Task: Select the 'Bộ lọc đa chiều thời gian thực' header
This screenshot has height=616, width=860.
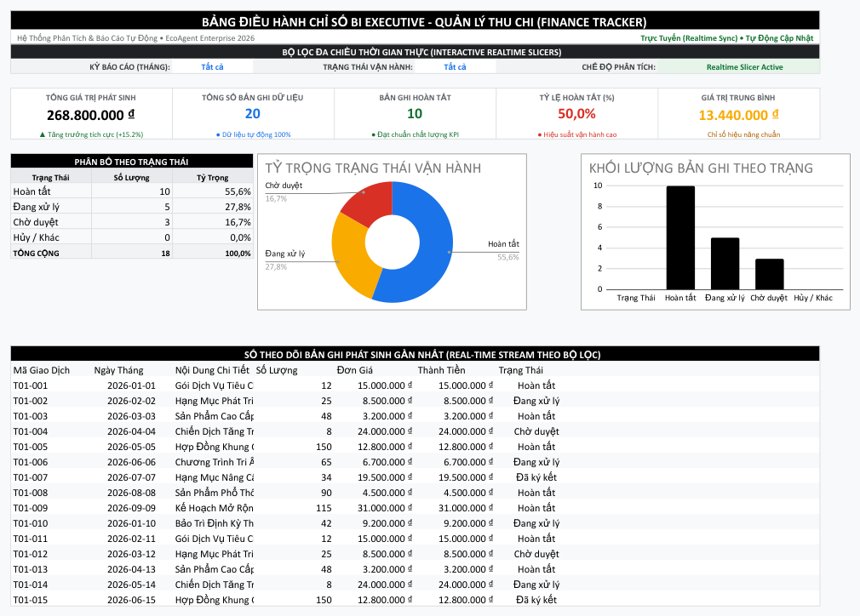Action: tap(416, 52)
